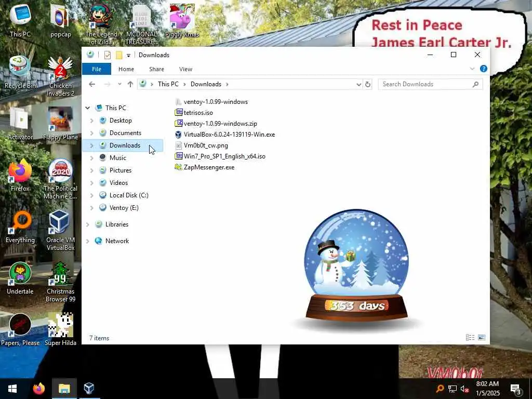The height and width of the screenshot is (399, 532).
Task: Open the This PC desktop icon
Action: (20, 20)
